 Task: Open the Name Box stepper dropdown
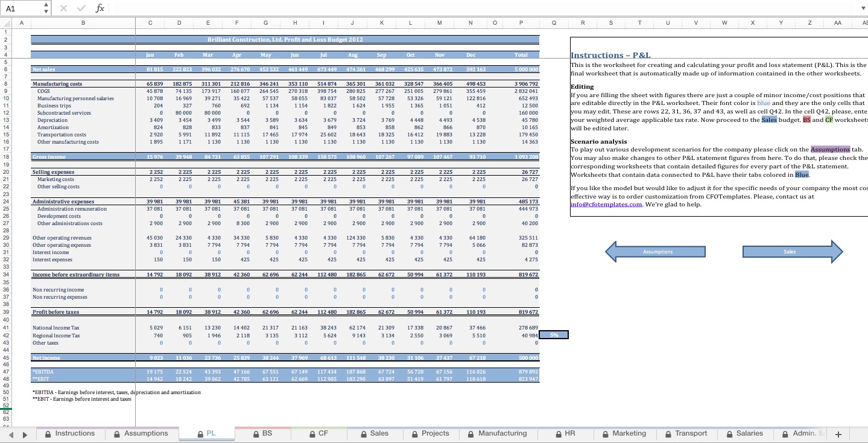click(x=46, y=8)
